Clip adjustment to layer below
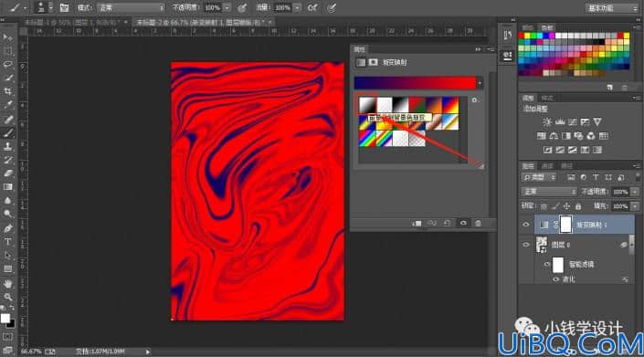644x357 pixels. (417, 223)
